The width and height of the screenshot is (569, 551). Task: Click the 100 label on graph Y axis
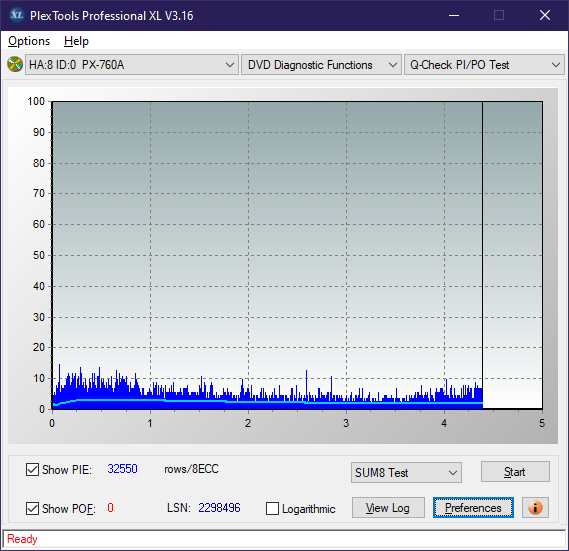(36, 101)
